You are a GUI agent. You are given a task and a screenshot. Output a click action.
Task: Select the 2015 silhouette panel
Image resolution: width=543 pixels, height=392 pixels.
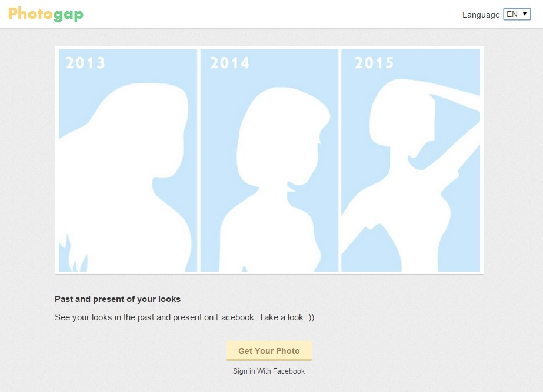(x=411, y=160)
